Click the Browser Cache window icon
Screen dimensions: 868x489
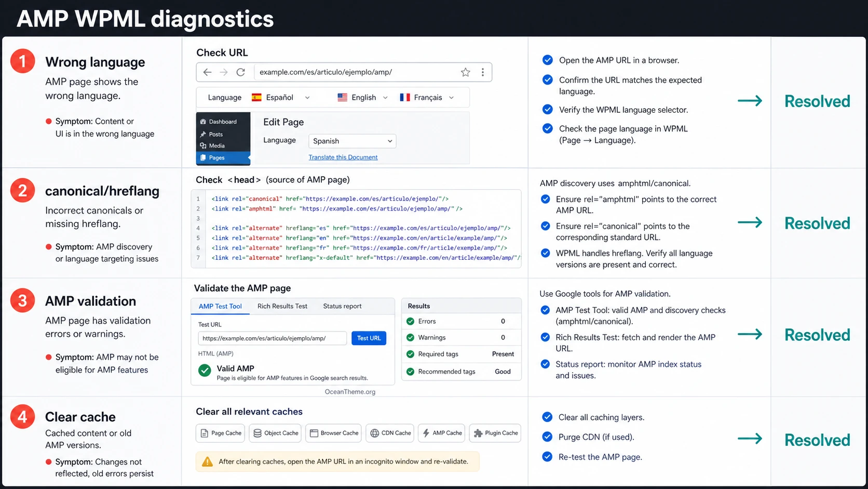(x=314, y=433)
